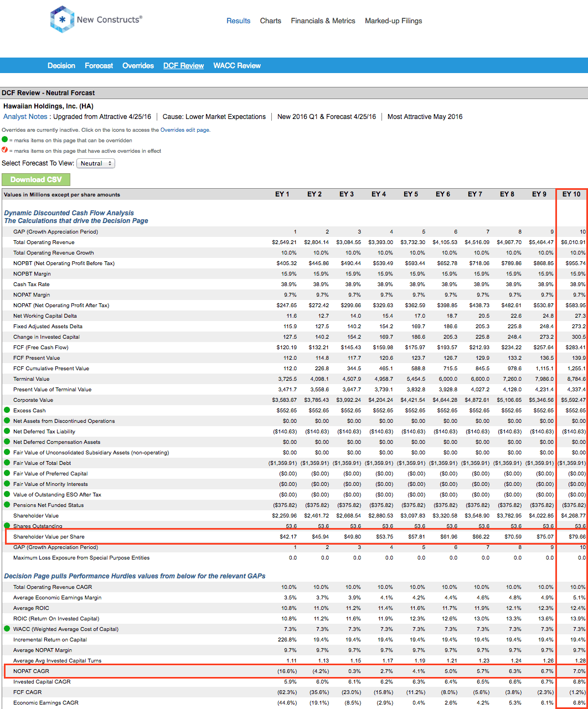Go to the Overrides tab
The height and width of the screenshot is (709, 588).
138,65
